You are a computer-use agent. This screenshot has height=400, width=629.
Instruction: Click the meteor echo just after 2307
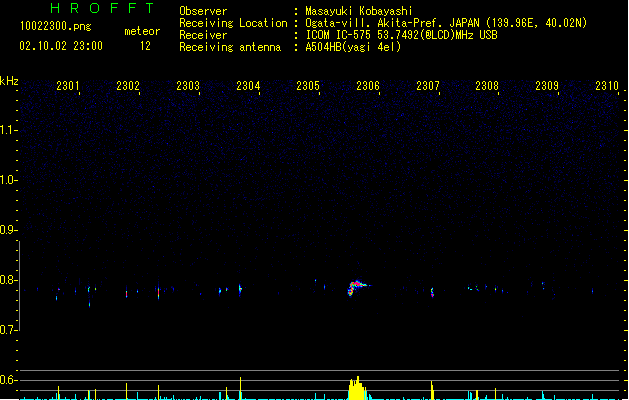pyautogui.click(x=432, y=292)
